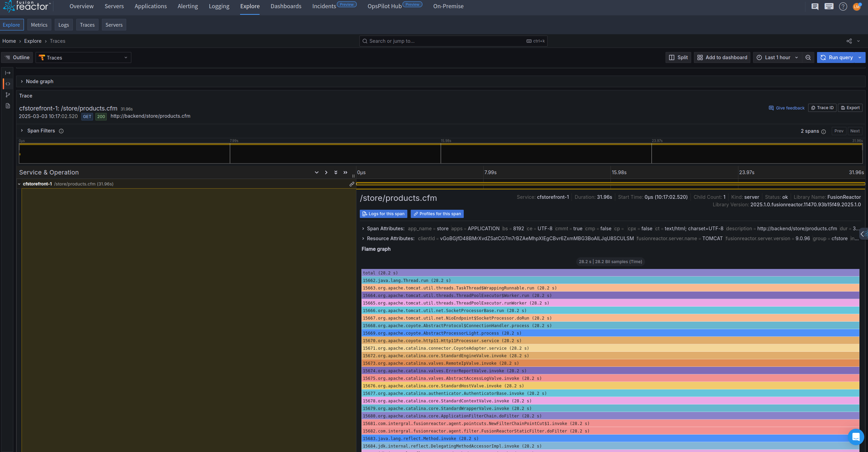Click the Home breadcrumb link
Screen dimensions: 868x452
[x=9, y=41]
